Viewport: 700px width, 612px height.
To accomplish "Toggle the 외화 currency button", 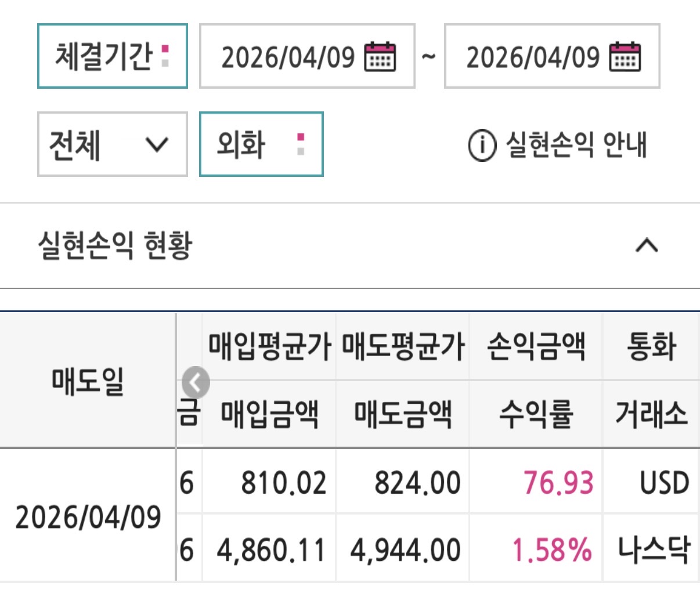I will click(x=261, y=144).
